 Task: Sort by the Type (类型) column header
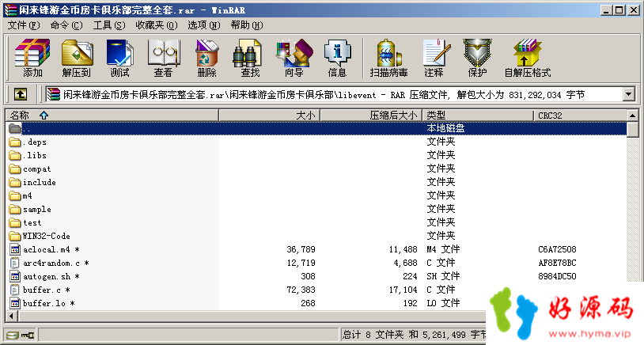[x=478, y=116]
